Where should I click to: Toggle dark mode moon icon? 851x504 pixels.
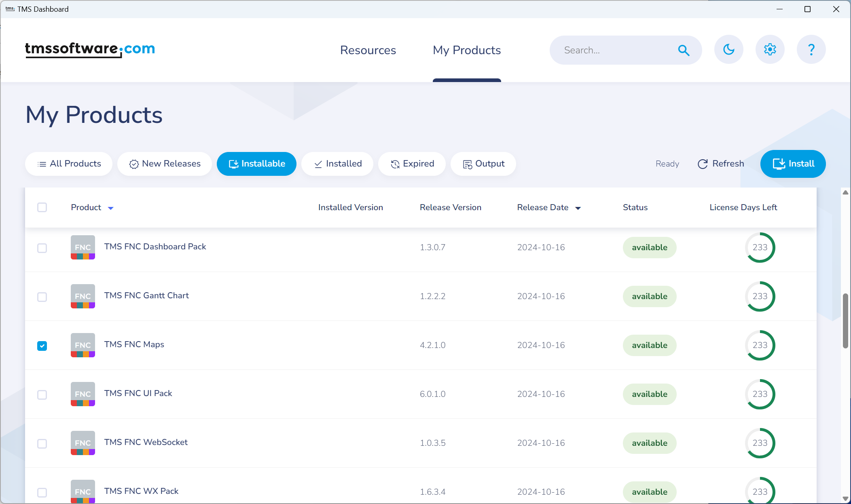[729, 49]
